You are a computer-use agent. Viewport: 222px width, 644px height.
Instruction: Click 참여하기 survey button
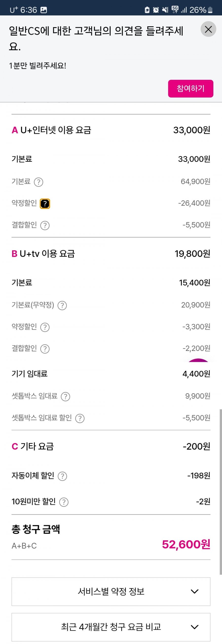coord(190,89)
